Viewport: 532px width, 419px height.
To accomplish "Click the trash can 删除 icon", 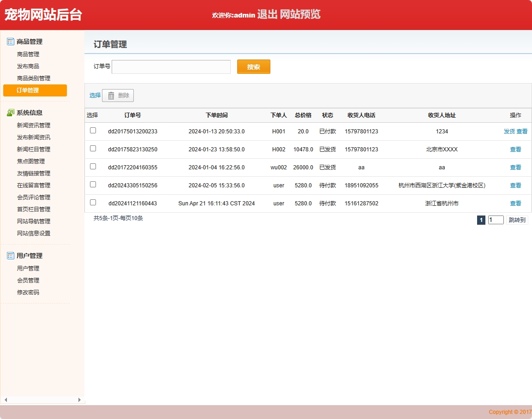I will pyautogui.click(x=111, y=96).
